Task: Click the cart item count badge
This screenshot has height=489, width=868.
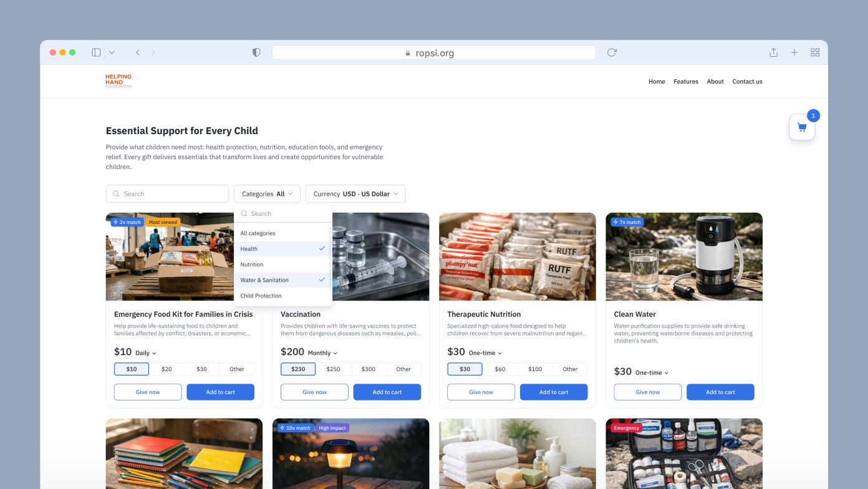Action: tap(813, 115)
